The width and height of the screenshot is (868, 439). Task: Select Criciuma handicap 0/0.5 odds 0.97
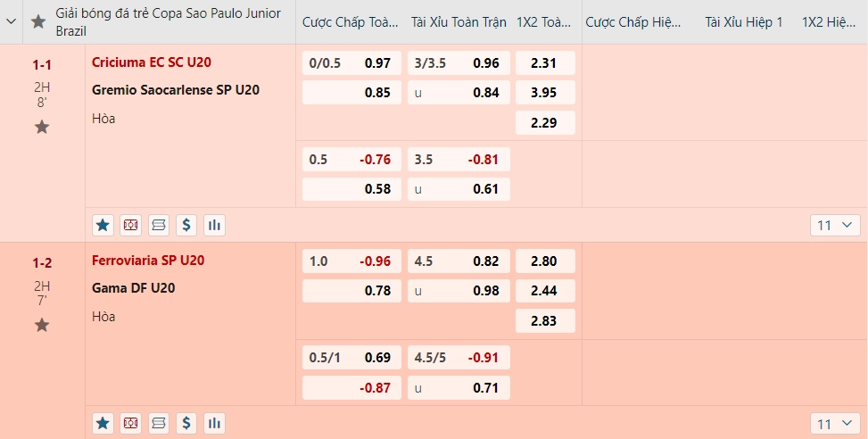point(351,63)
